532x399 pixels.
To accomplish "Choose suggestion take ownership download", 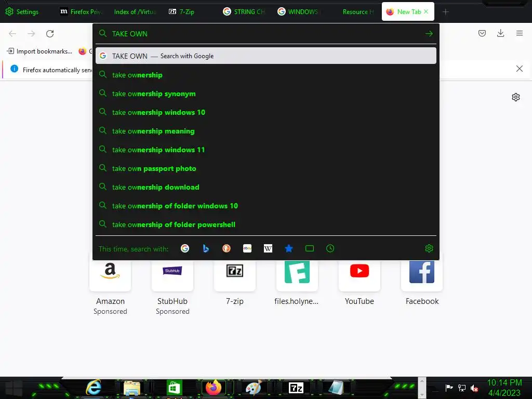I will click(x=266, y=187).
